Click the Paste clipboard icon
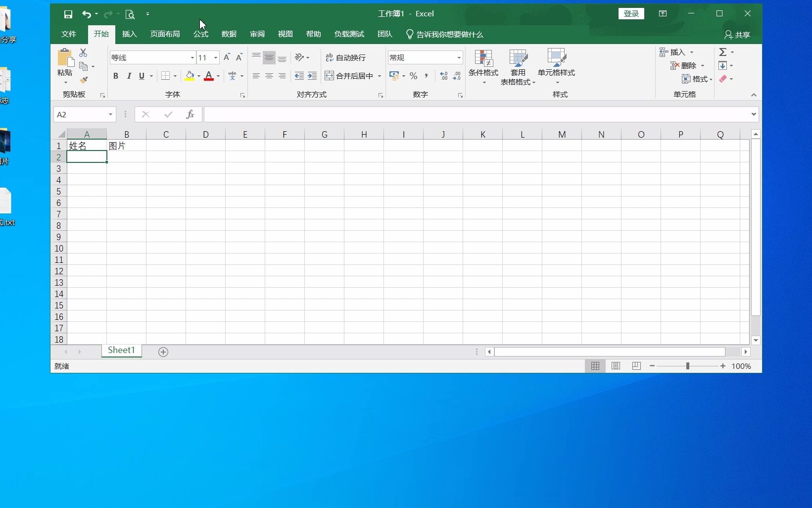This screenshot has width=812, height=508. pyautogui.click(x=65, y=57)
